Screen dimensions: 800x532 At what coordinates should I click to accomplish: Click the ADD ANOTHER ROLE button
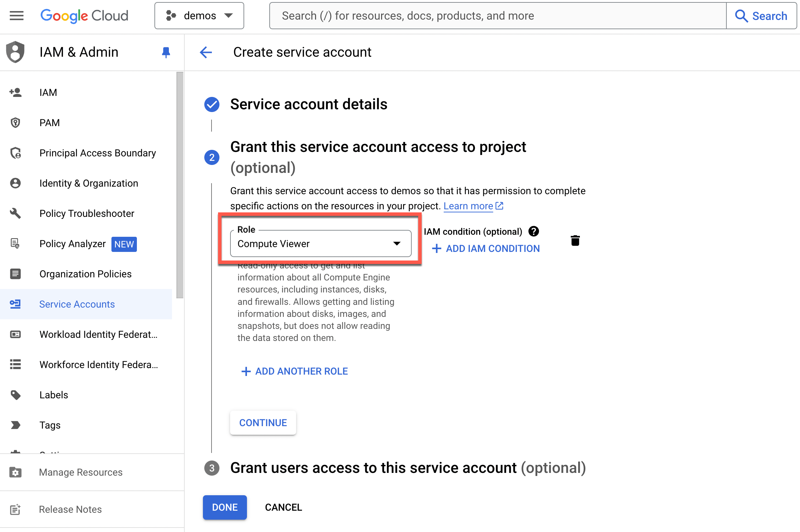pyautogui.click(x=293, y=371)
